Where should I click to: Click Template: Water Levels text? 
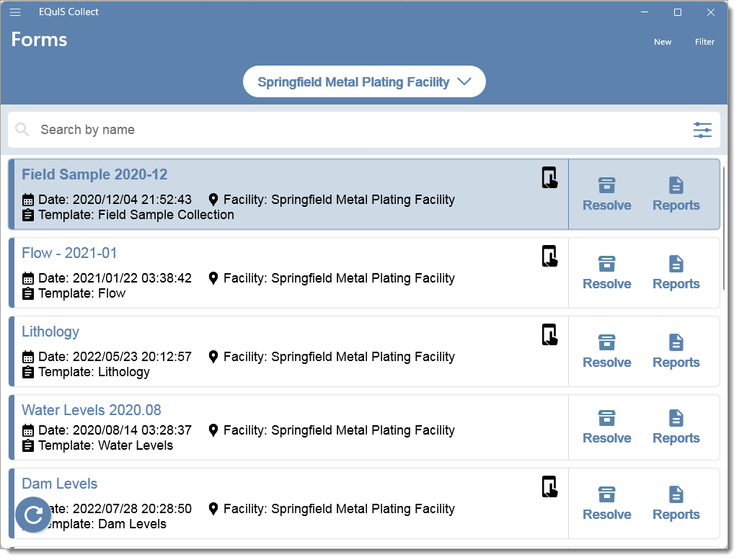click(x=105, y=446)
